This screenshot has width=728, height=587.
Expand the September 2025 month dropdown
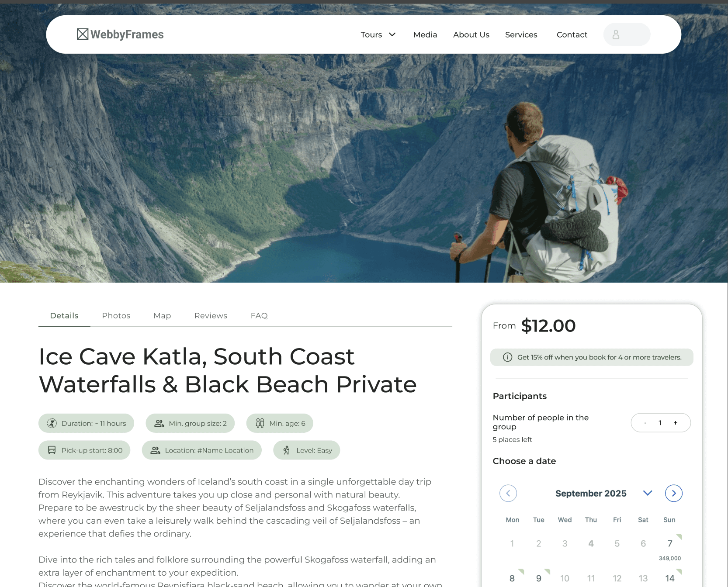[x=648, y=493]
